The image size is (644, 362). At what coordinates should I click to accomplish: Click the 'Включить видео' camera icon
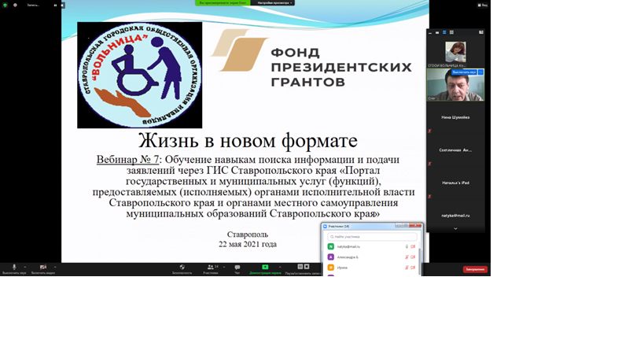(x=42, y=268)
